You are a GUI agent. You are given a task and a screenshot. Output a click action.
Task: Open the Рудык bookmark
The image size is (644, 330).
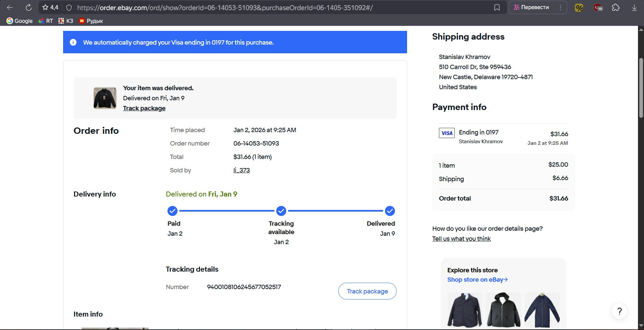tap(91, 21)
